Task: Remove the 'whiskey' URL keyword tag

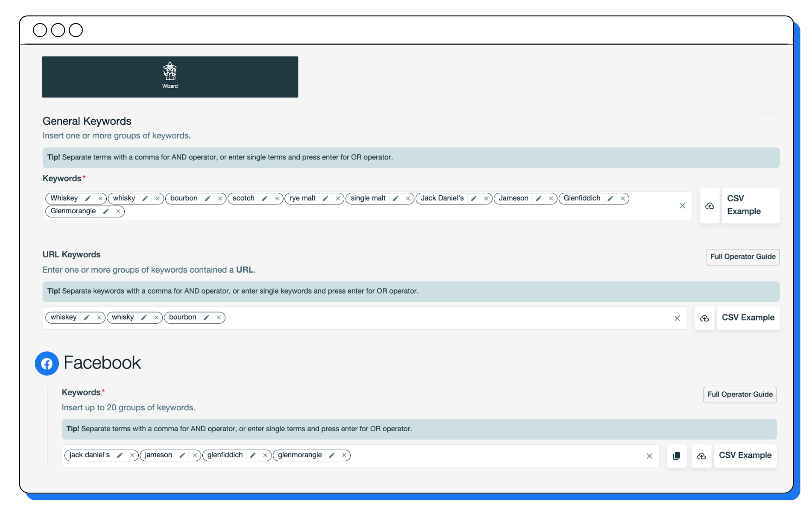Action: coord(99,318)
